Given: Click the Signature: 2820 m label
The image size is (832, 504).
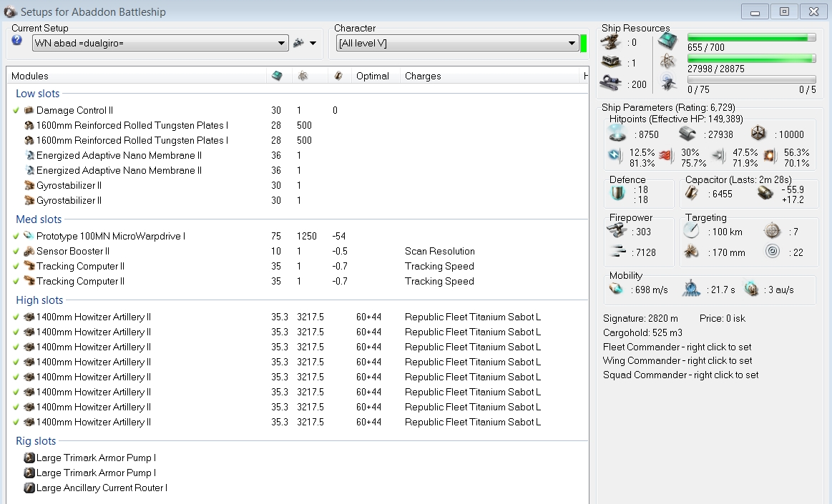Looking at the screenshot, I should [x=640, y=318].
